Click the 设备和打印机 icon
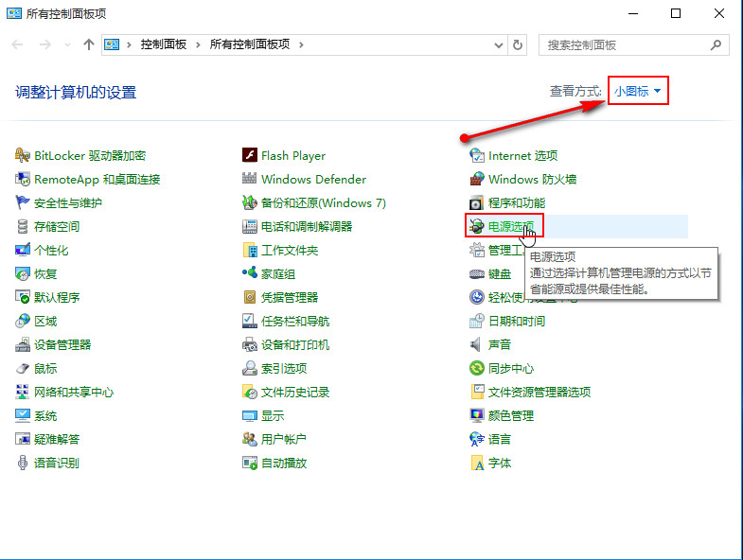The image size is (743, 560). click(x=250, y=345)
